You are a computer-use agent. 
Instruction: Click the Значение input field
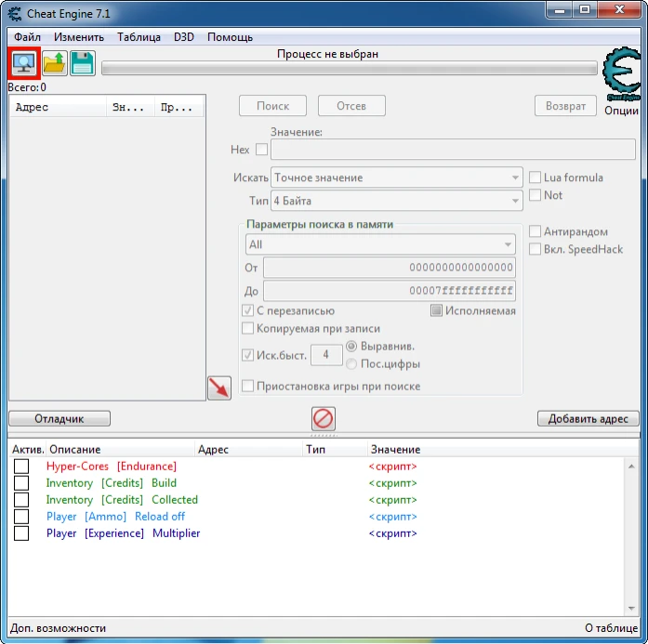pos(453,149)
